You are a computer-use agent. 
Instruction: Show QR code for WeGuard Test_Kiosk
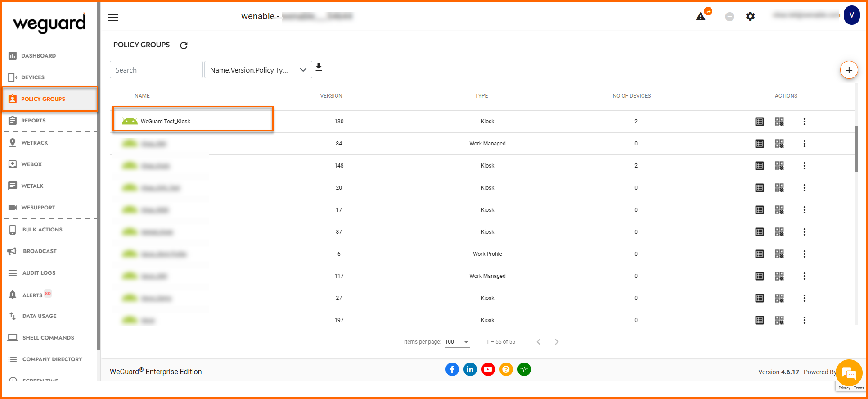(779, 122)
